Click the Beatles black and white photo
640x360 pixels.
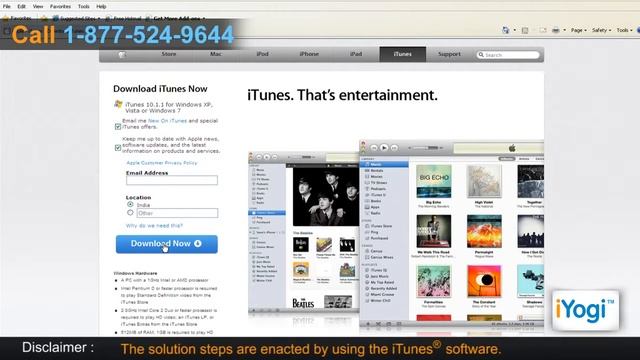(x=326, y=197)
